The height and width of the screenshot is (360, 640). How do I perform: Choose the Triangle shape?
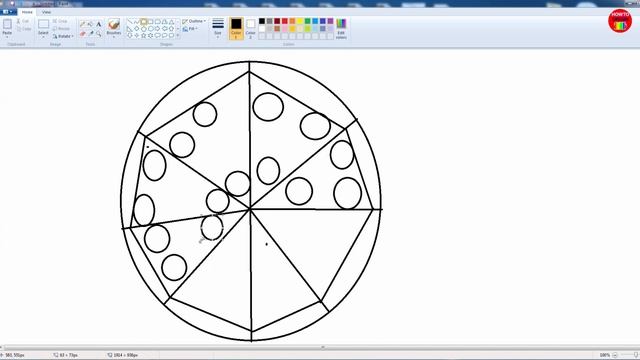[x=171, y=22]
